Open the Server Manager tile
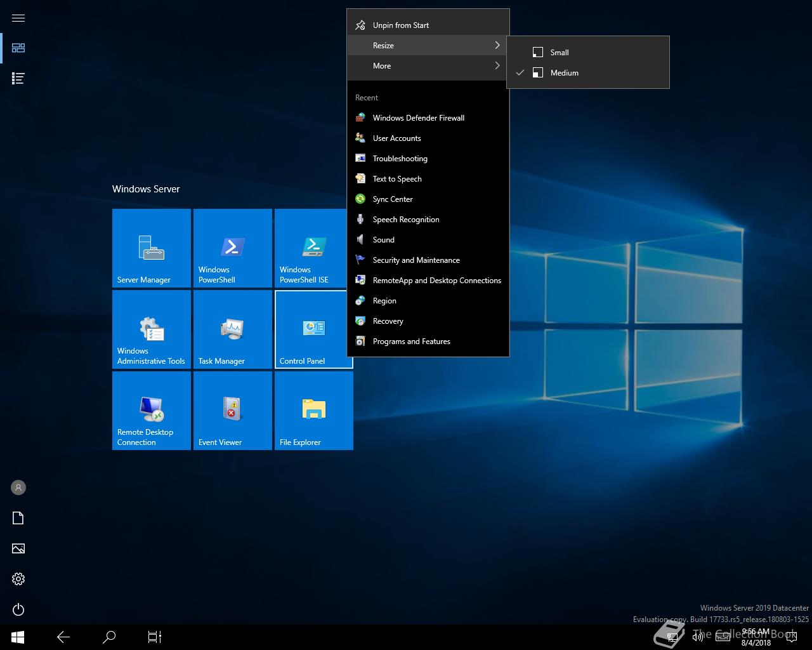The image size is (812, 650). point(152,248)
